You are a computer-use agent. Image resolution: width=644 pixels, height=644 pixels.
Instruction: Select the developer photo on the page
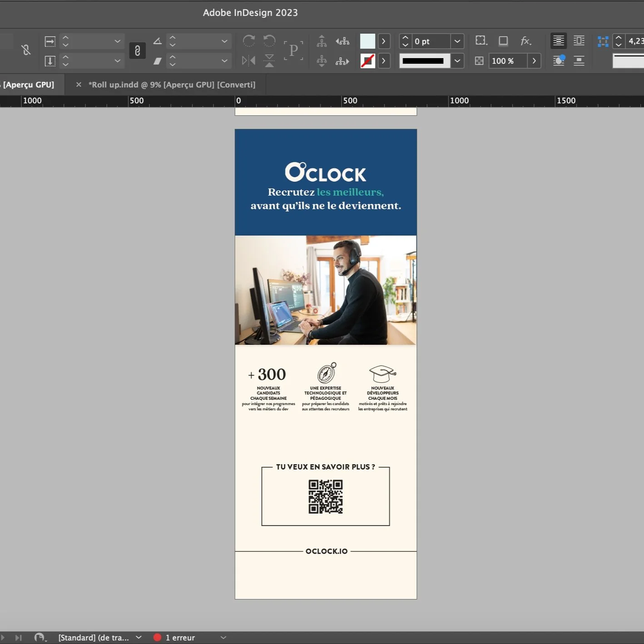tap(326, 290)
